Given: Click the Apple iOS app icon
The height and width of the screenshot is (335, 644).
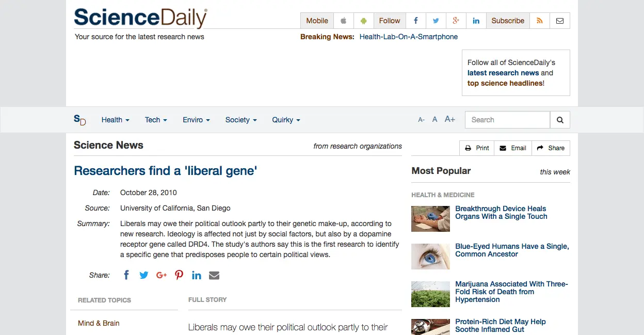Looking at the screenshot, I should pyautogui.click(x=344, y=21).
